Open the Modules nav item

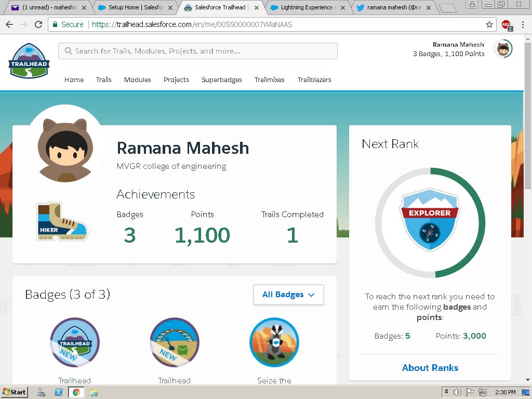pyautogui.click(x=137, y=79)
